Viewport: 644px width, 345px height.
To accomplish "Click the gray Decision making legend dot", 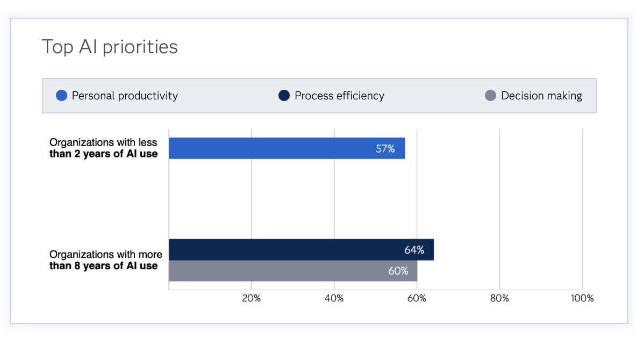I will point(490,96).
